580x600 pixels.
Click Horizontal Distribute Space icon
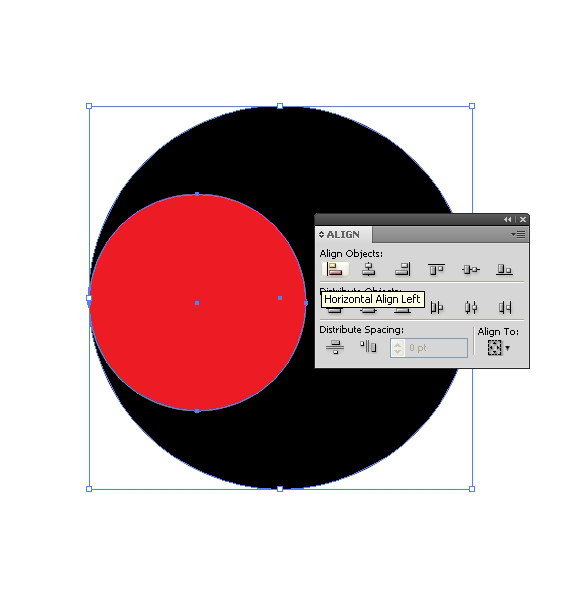(368, 347)
